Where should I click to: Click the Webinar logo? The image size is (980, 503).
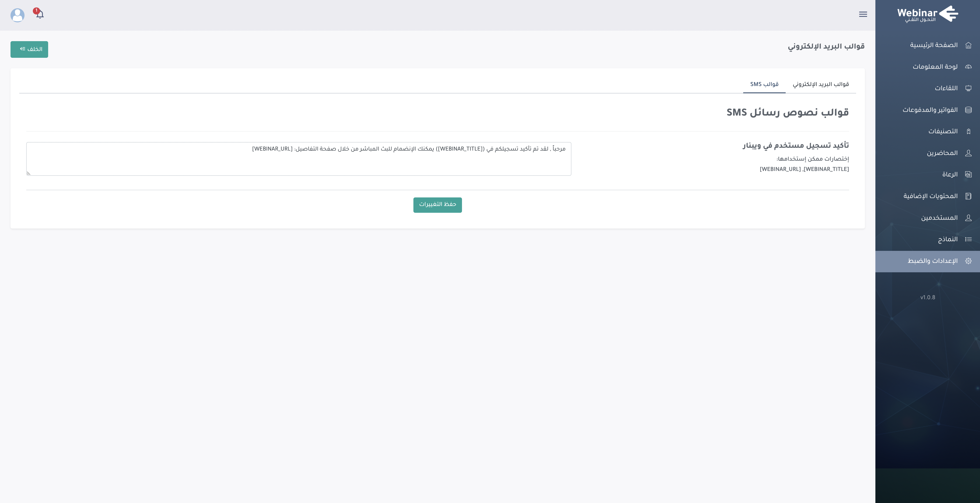click(927, 14)
